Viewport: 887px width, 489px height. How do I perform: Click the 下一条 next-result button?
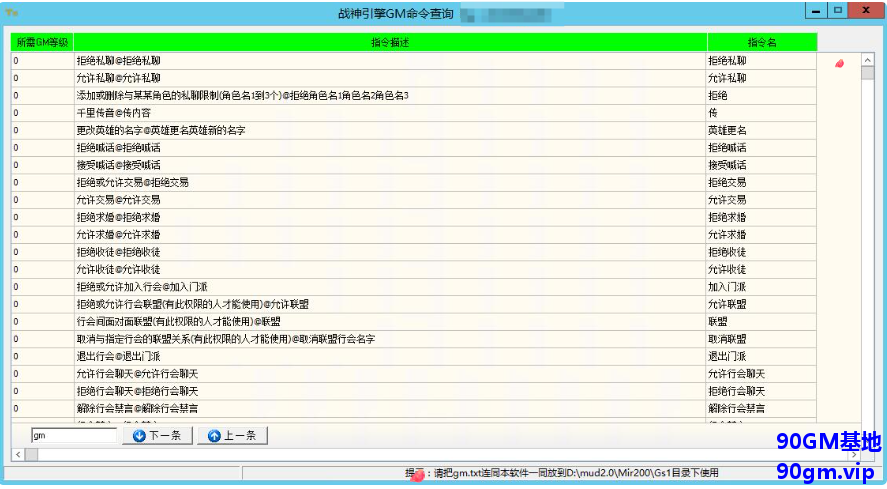(x=157, y=435)
